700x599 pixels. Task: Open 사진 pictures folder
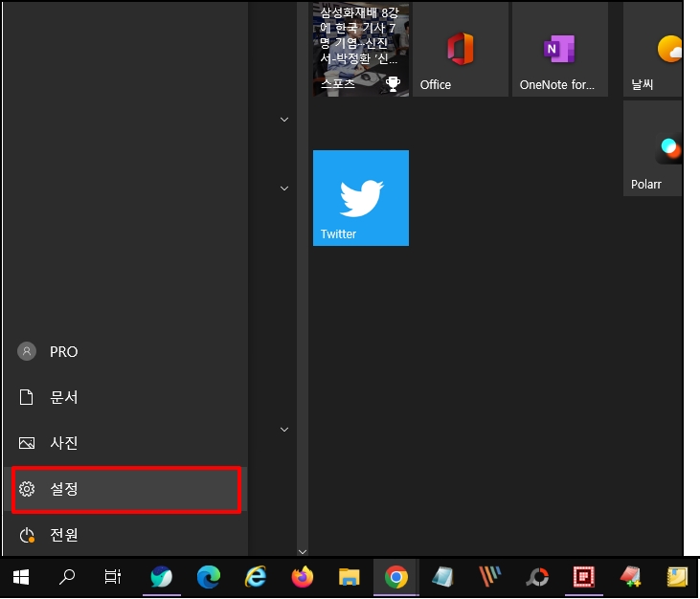pyautogui.click(x=125, y=442)
